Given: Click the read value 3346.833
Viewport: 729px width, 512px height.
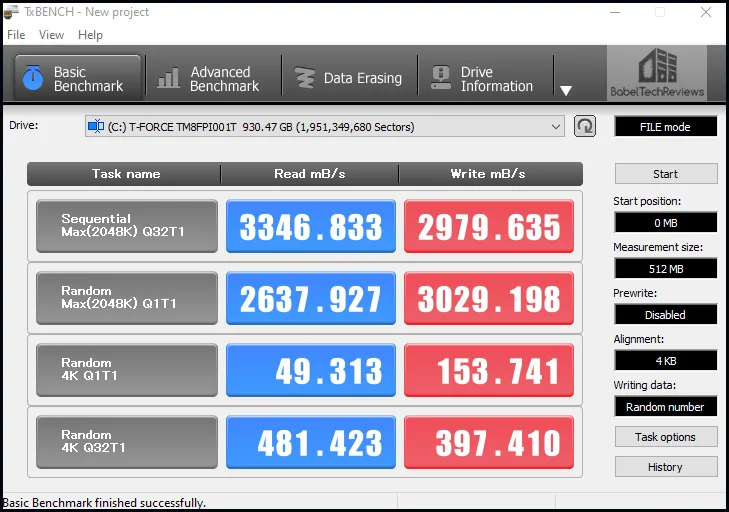Looking at the screenshot, I should (x=311, y=226).
